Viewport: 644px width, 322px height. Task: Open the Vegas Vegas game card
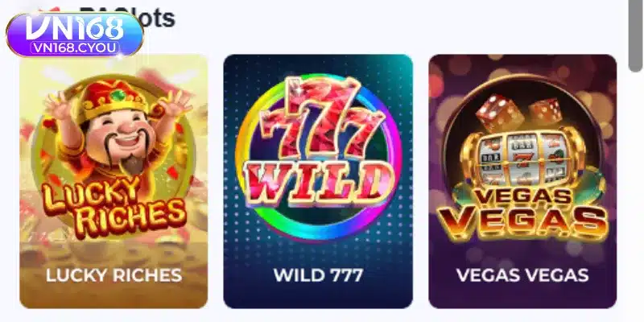(522, 181)
